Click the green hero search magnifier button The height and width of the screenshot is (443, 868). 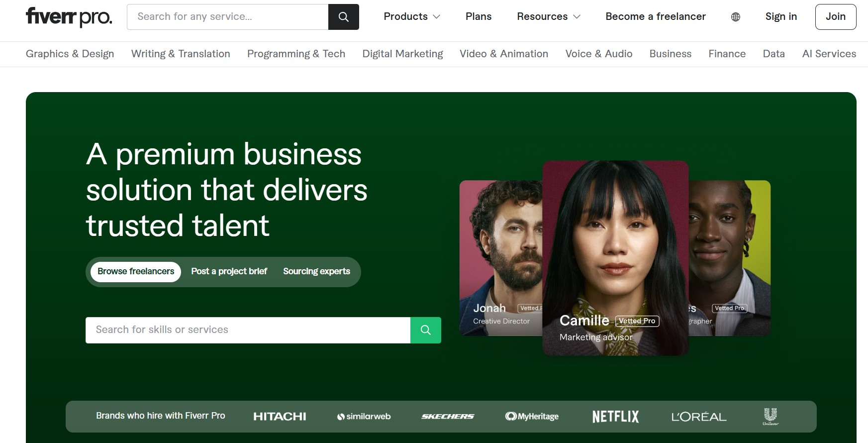click(x=425, y=330)
